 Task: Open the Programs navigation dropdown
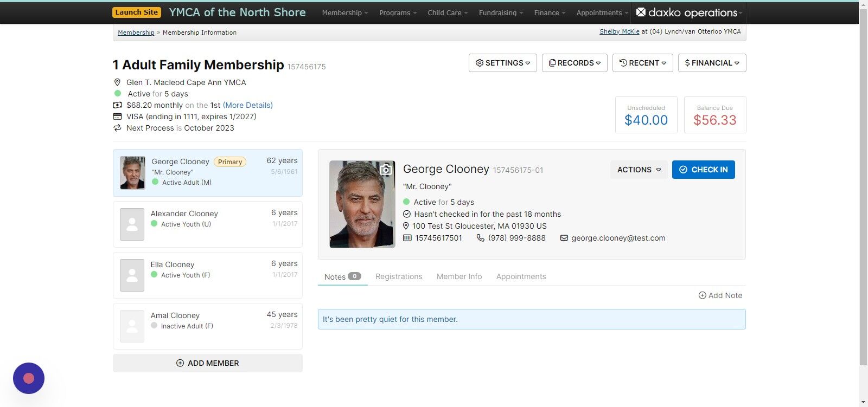[x=398, y=12]
